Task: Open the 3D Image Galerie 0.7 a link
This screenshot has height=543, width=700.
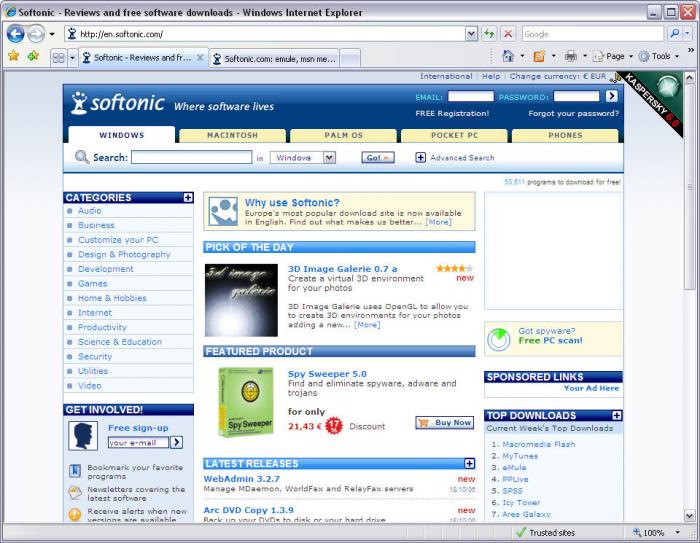Action: 342,269
